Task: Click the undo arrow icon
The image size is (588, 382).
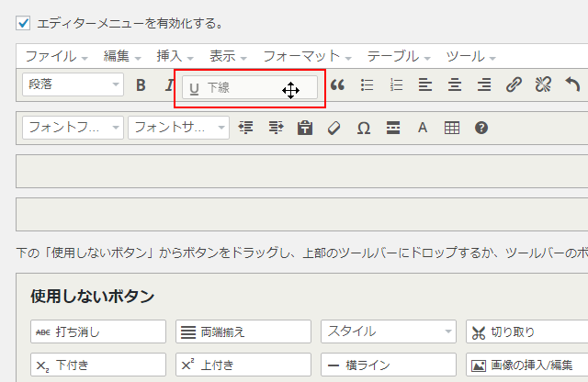Action: point(572,85)
